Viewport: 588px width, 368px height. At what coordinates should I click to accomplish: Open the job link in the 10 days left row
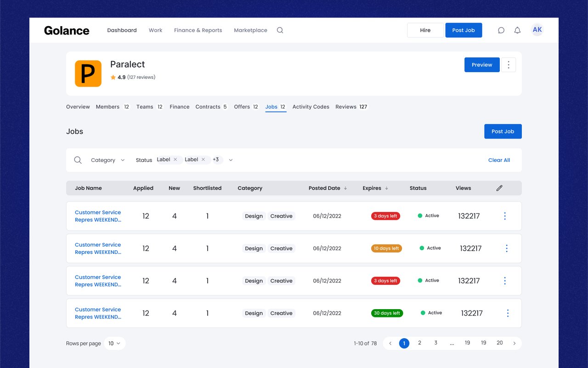(x=98, y=248)
